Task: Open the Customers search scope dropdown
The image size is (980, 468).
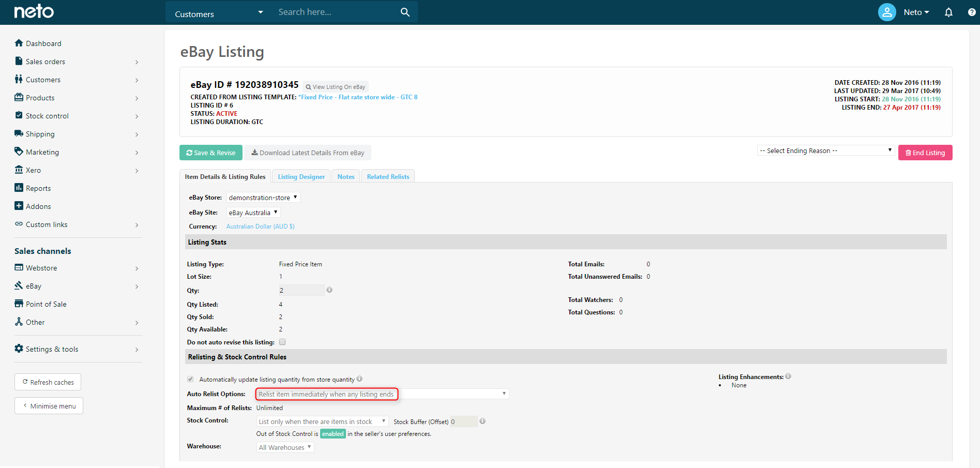Action: [x=218, y=12]
